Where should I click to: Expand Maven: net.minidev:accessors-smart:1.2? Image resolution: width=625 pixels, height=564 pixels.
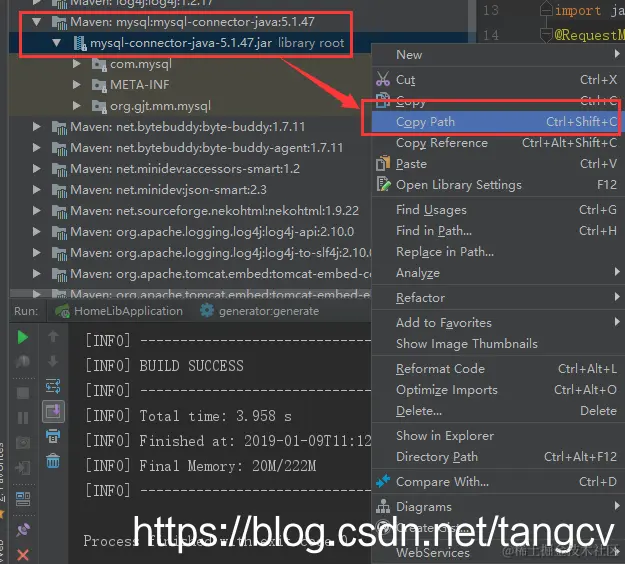pyautogui.click(x=37, y=169)
